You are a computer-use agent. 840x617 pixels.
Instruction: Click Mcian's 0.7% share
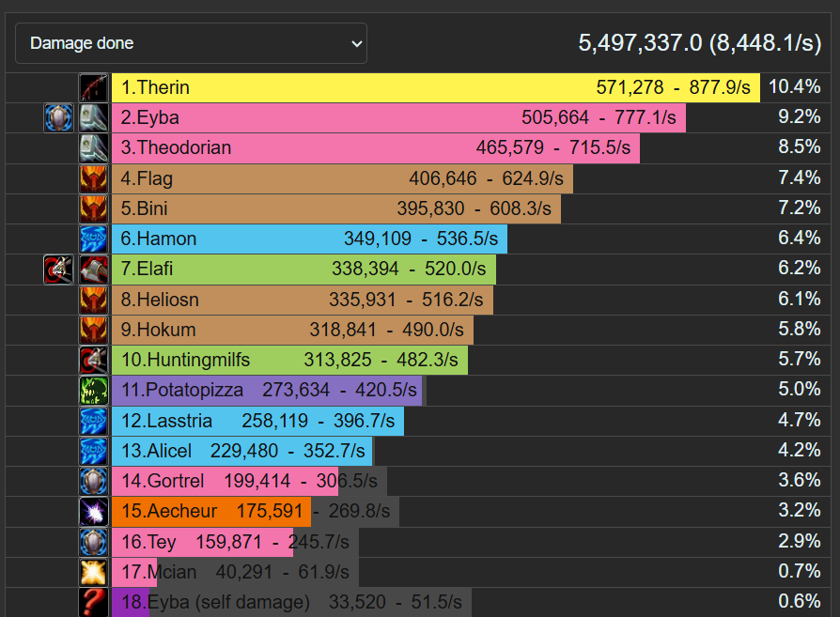click(800, 571)
